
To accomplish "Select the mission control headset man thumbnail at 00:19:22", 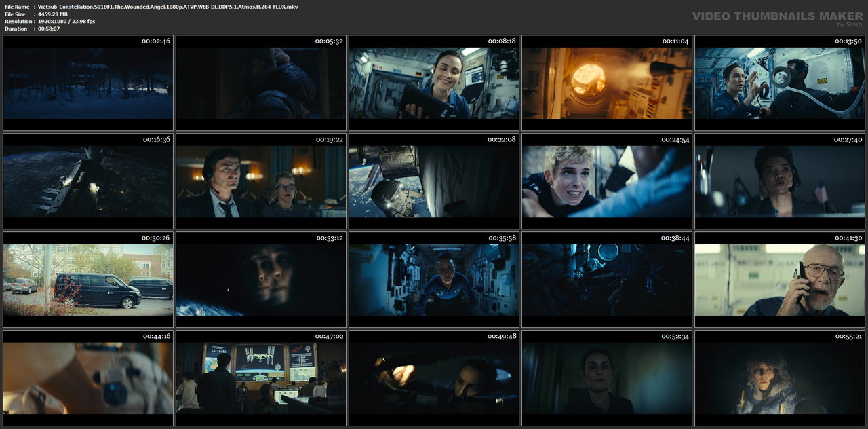I will [261, 181].
